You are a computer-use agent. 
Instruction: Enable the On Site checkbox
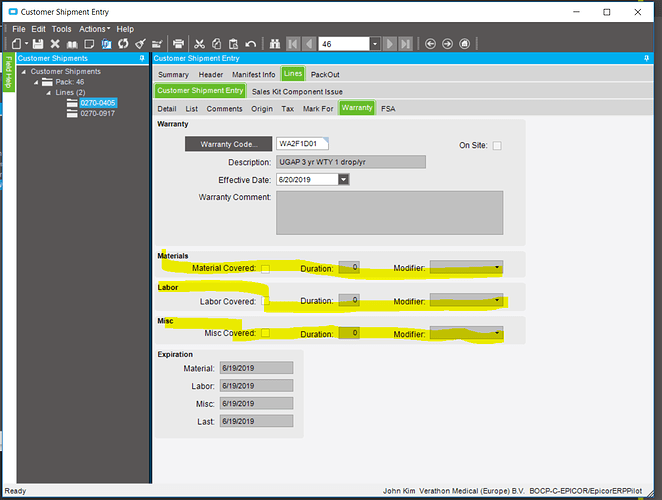pos(497,146)
